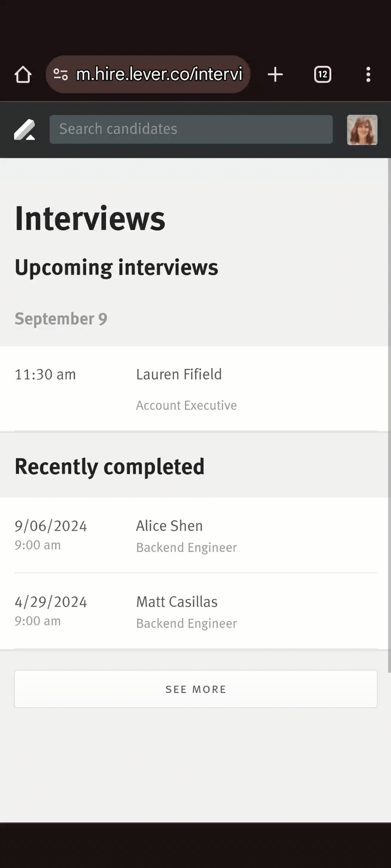The image size is (391, 868).
Task: Focus the Search candidates field
Action: pos(191,129)
